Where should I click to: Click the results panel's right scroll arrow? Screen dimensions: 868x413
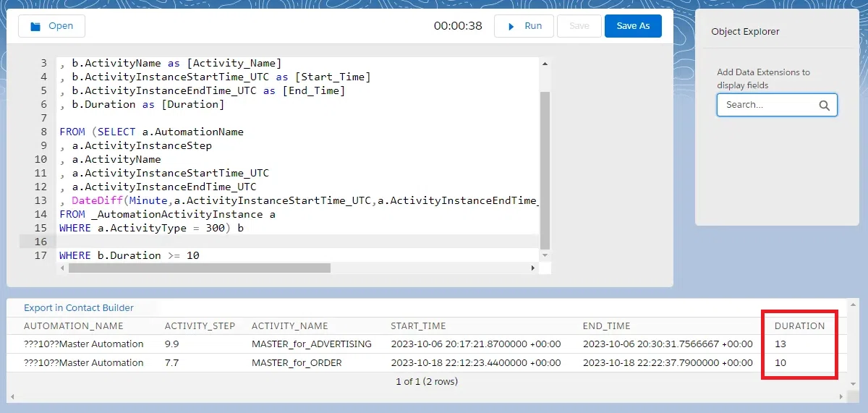pyautogui.click(x=841, y=397)
